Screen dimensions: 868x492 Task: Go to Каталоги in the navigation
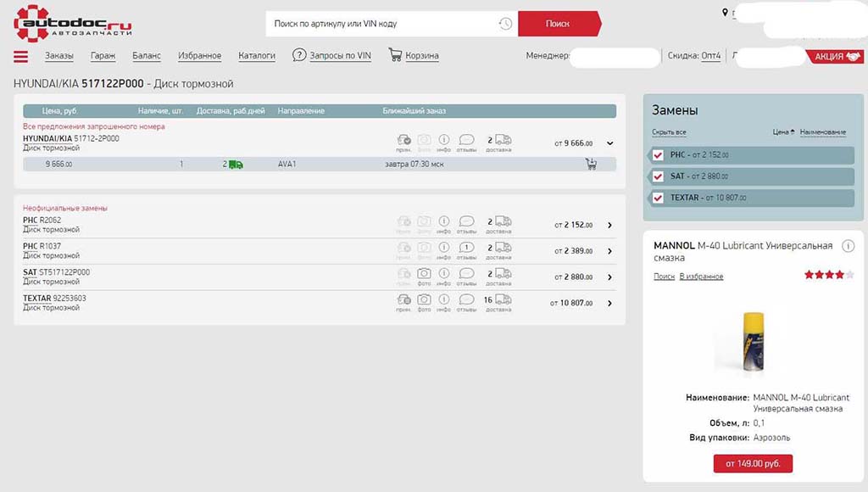point(257,56)
